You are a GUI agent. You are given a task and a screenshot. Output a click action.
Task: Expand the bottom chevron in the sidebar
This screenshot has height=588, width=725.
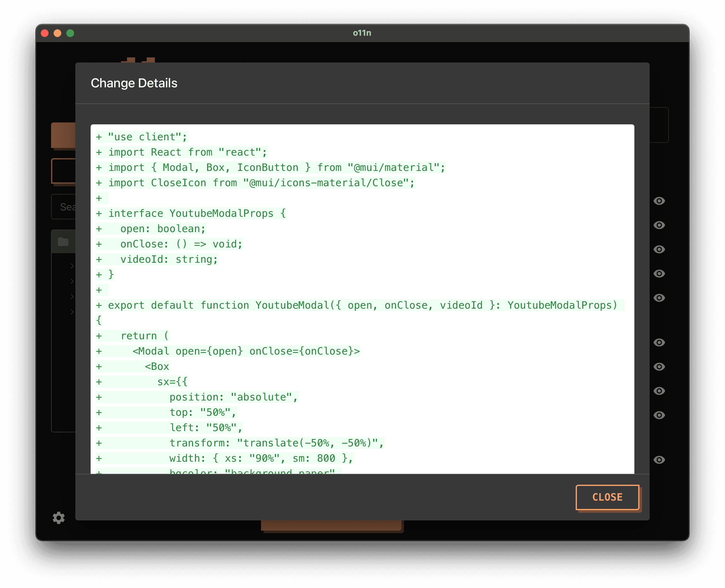pos(72,312)
